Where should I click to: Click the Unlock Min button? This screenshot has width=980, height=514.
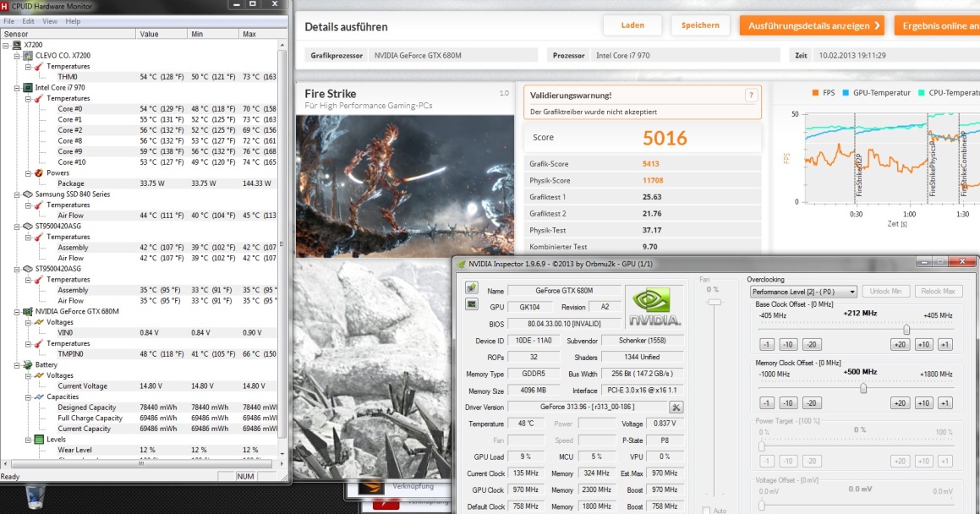pos(885,292)
